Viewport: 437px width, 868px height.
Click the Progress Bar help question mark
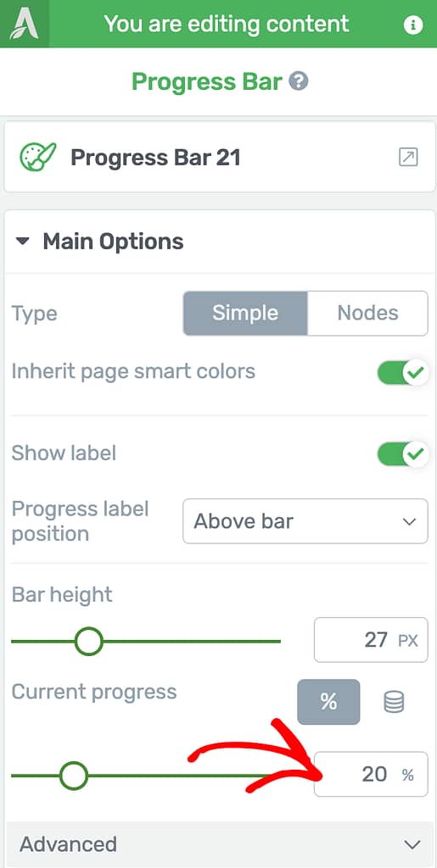[299, 82]
